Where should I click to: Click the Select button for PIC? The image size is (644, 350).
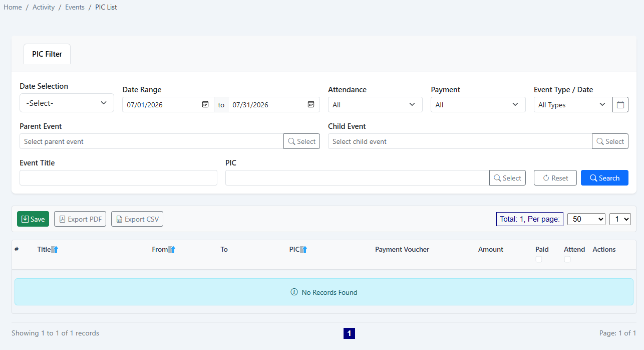coord(507,178)
